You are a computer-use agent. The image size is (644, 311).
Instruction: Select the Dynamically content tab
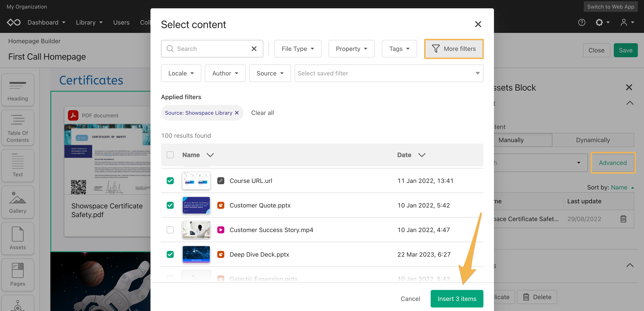[x=593, y=140]
